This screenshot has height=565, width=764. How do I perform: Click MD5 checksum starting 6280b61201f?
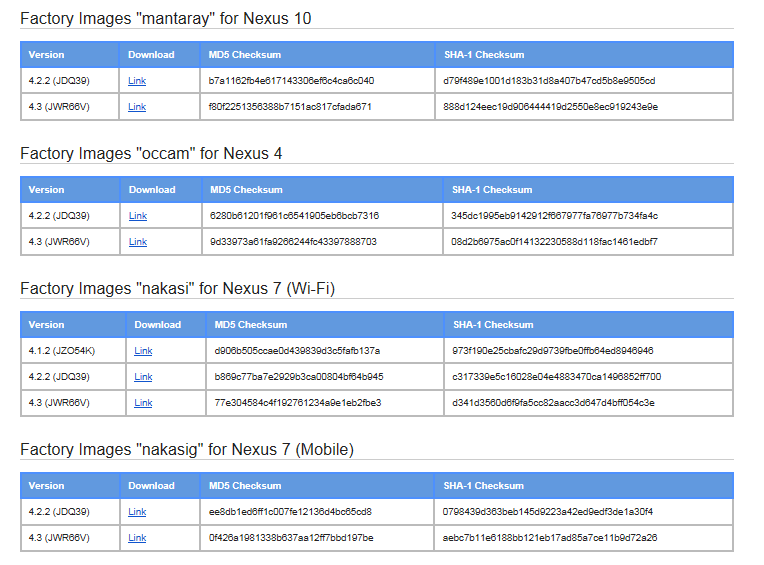294,216
